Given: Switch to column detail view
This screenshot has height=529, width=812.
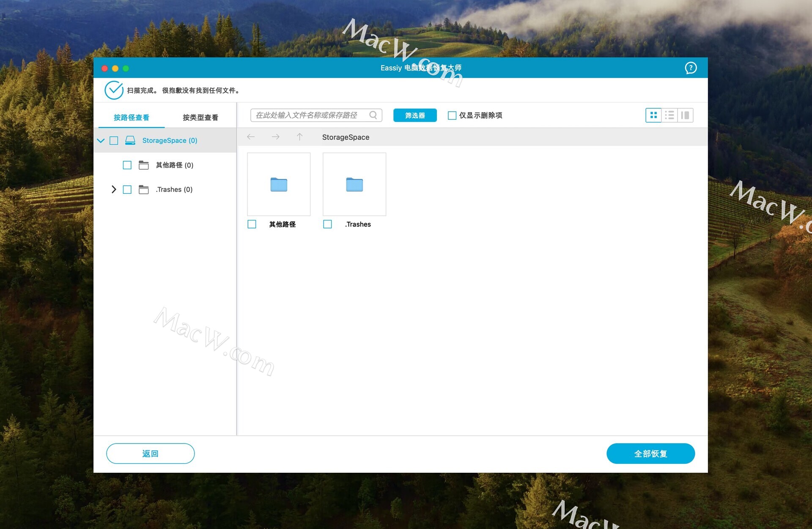Looking at the screenshot, I should click(685, 115).
